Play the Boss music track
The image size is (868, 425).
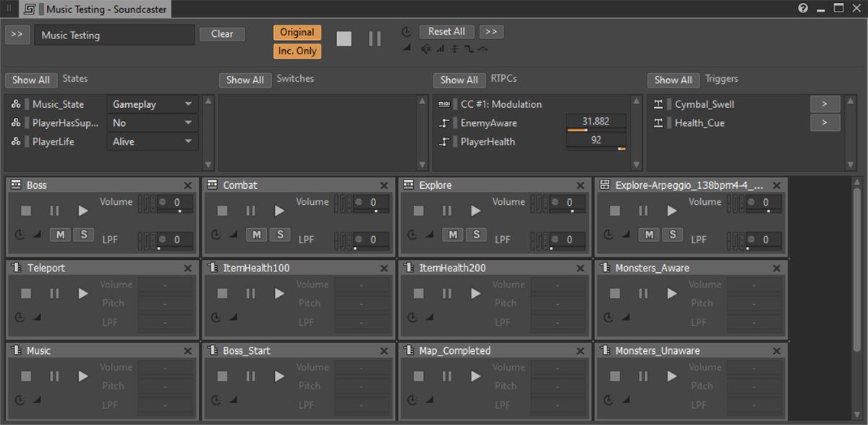click(x=83, y=211)
